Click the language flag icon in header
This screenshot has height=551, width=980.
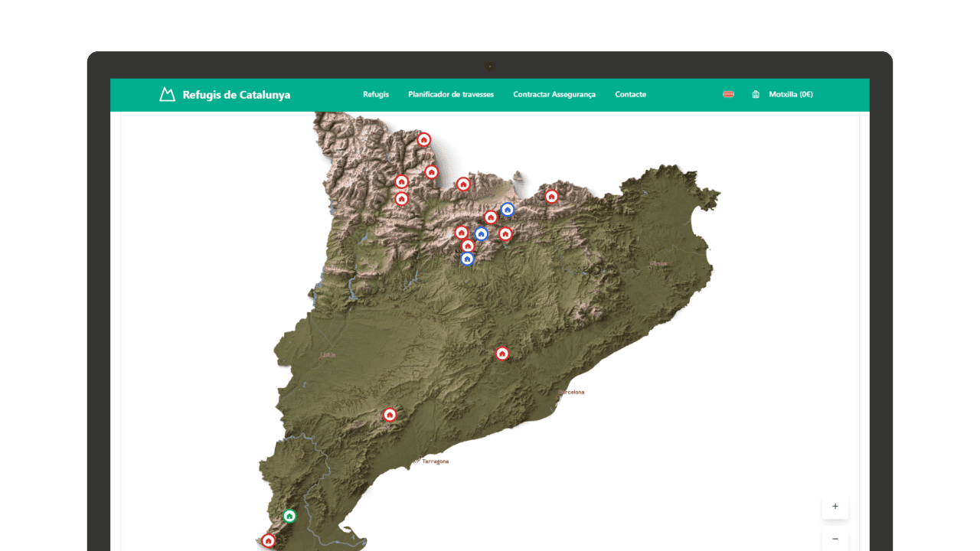point(728,95)
